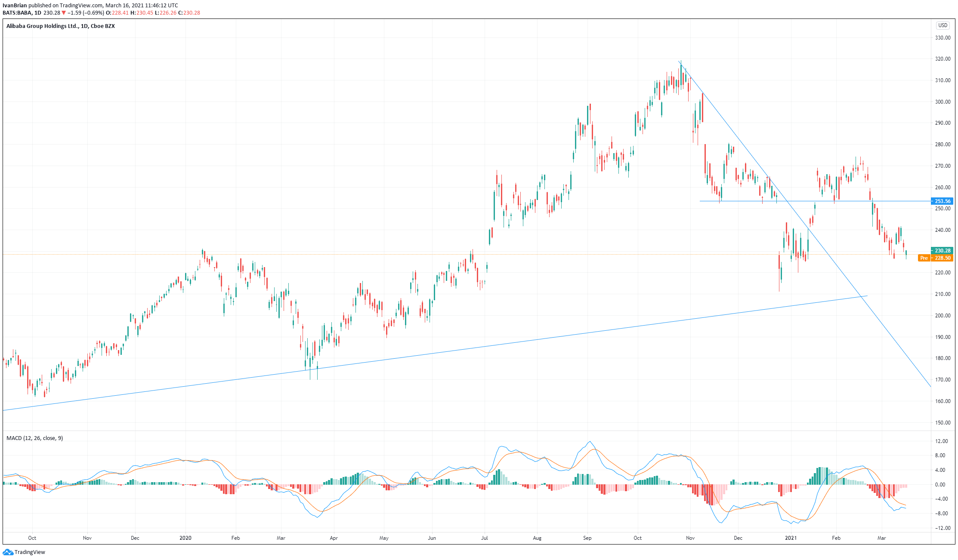Viewport: 958px width, 560px height.
Task: Click the red down-arrow price change icon
Action: click(x=64, y=13)
